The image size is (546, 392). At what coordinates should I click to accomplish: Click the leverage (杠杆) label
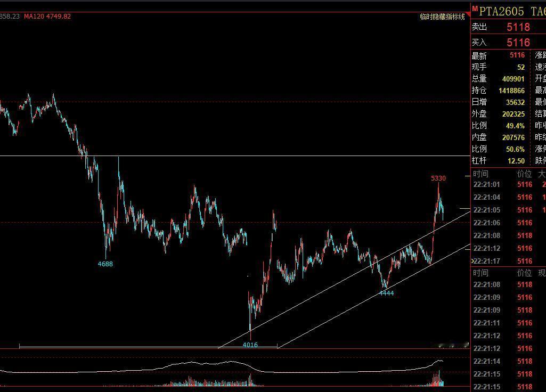click(x=479, y=161)
